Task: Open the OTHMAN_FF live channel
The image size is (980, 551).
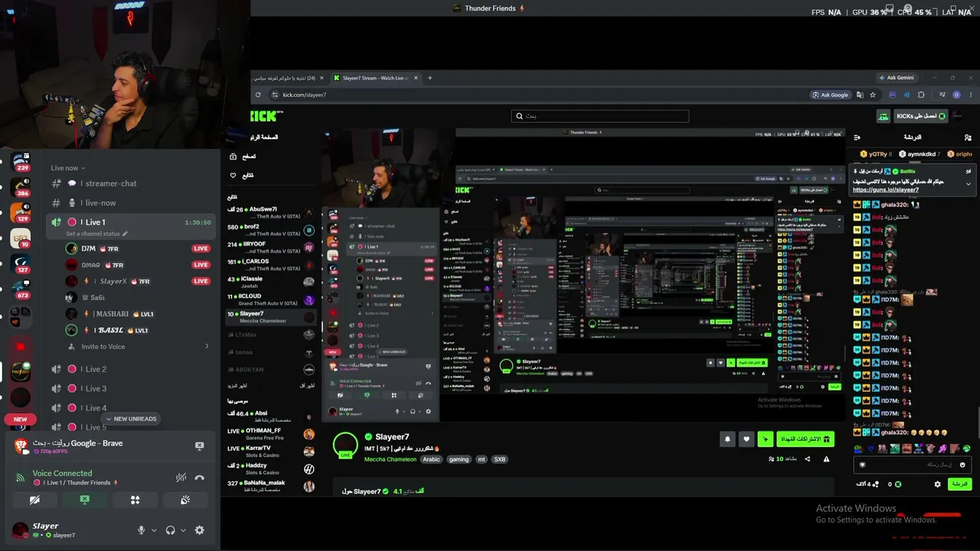Action: pyautogui.click(x=271, y=434)
